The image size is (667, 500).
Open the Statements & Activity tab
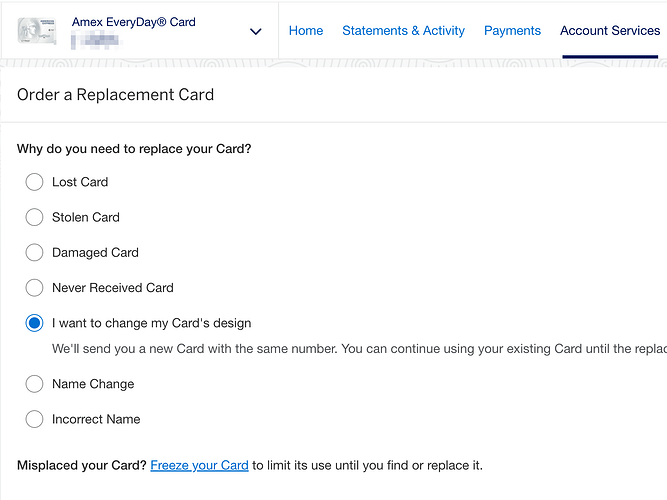(403, 31)
